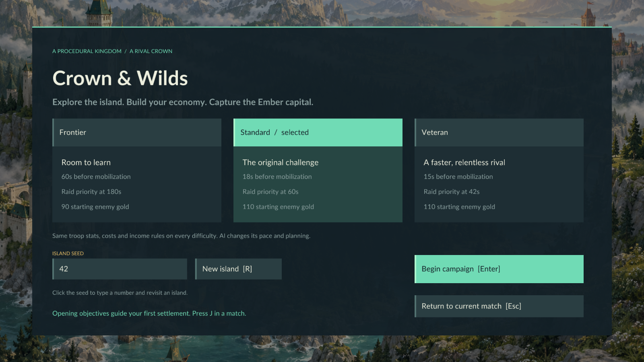Click the 'Same troop stats' note
This screenshot has width=644, height=362.
[x=181, y=236]
